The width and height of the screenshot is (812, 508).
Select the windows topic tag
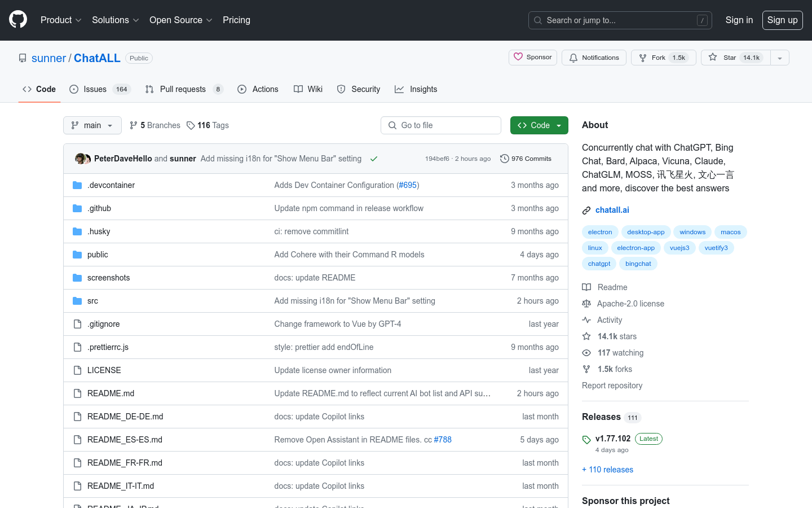point(692,232)
